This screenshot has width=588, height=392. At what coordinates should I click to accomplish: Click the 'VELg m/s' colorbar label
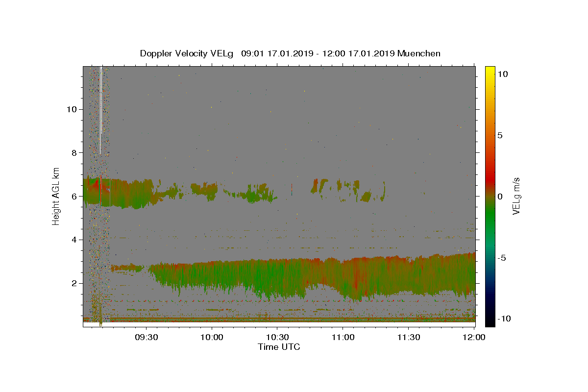tap(516, 196)
